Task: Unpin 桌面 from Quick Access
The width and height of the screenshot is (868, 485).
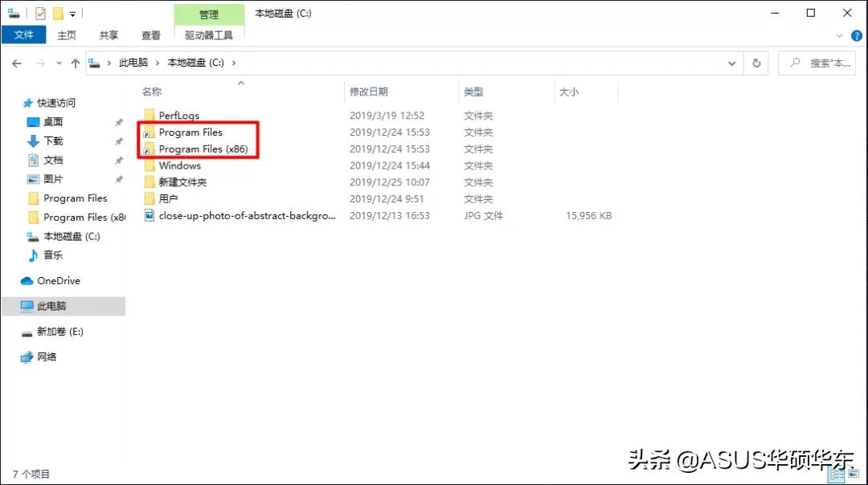Action: (118, 123)
